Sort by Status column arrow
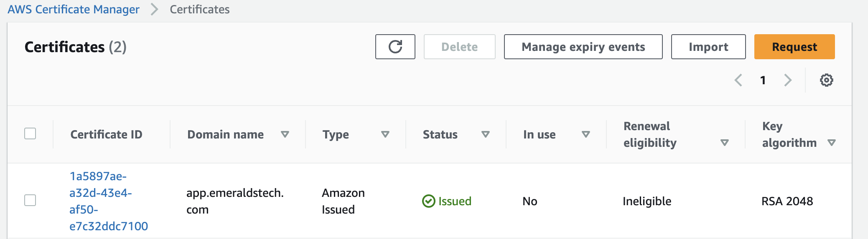Screen dimensions: 868x239 point(485,134)
